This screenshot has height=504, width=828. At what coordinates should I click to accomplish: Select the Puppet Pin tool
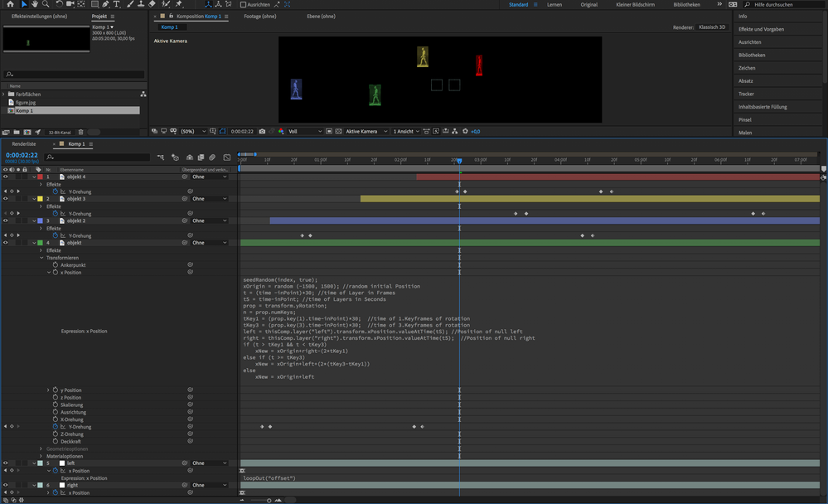[178, 4]
